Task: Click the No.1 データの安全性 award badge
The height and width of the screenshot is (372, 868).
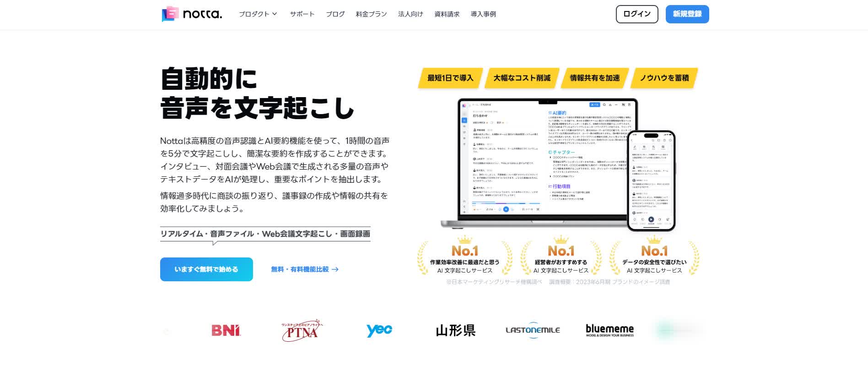Action: (654, 256)
